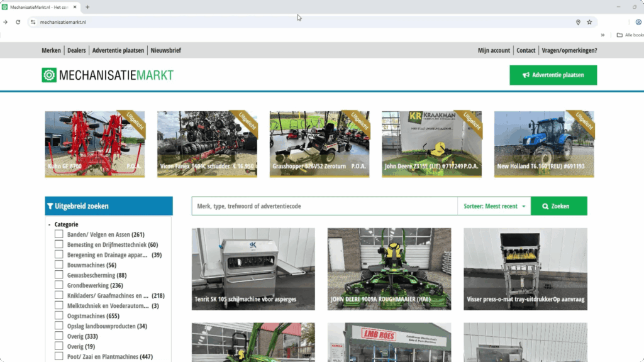Open the Sorteer: Meest recent dropdown

[494, 206]
